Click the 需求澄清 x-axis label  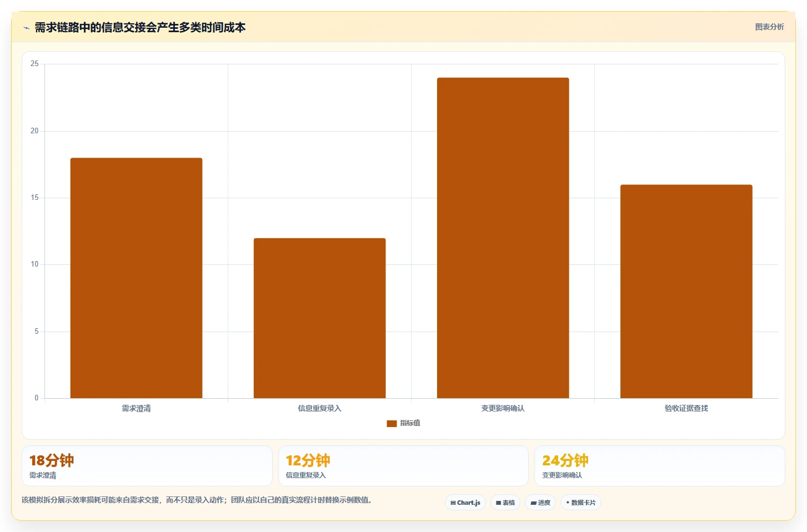pyautogui.click(x=136, y=408)
